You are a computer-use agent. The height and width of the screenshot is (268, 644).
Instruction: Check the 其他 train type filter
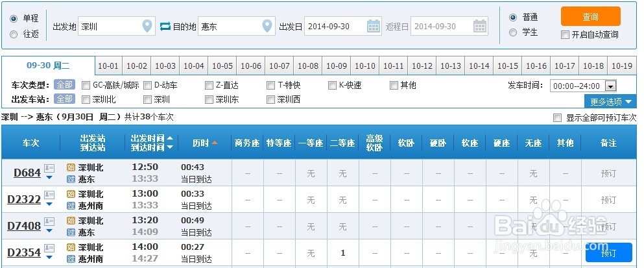(x=394, y=86)
